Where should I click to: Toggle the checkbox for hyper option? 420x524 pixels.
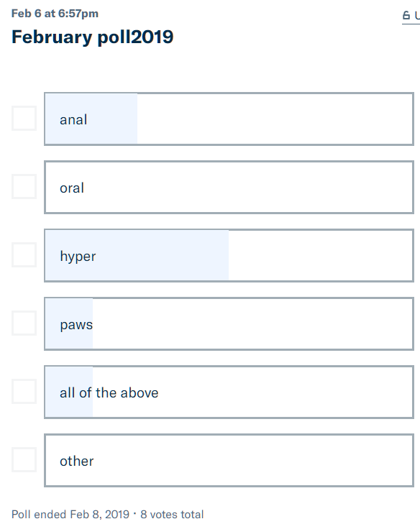(x=24, y=254)
